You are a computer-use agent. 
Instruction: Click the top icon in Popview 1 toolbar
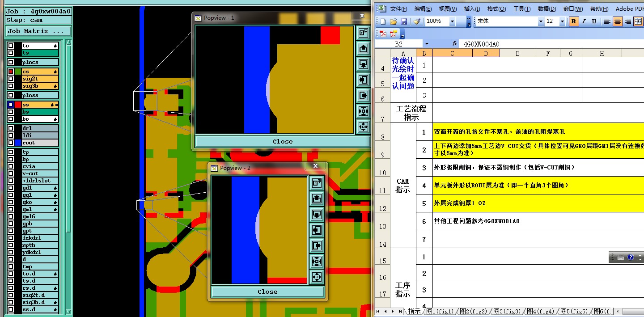pyautogui.click(x=363, y=33)
